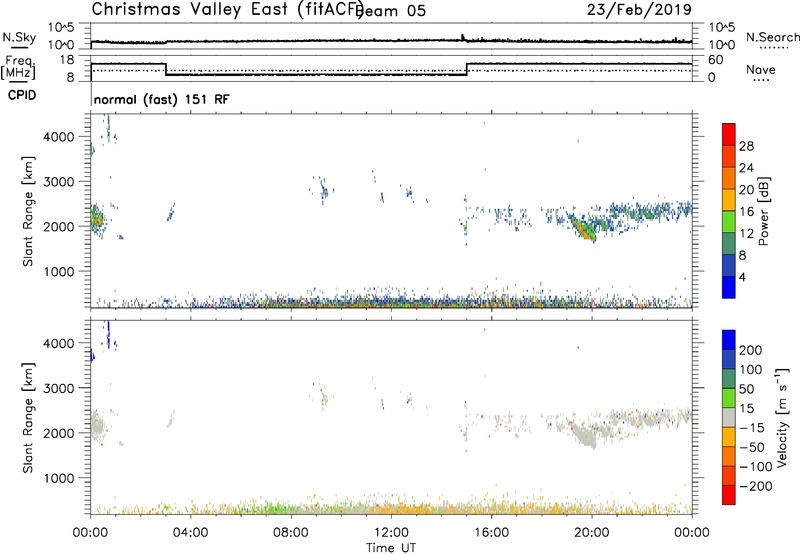Click the "20:00" time tick label
800x554 pixels.
tap(591, 532)
